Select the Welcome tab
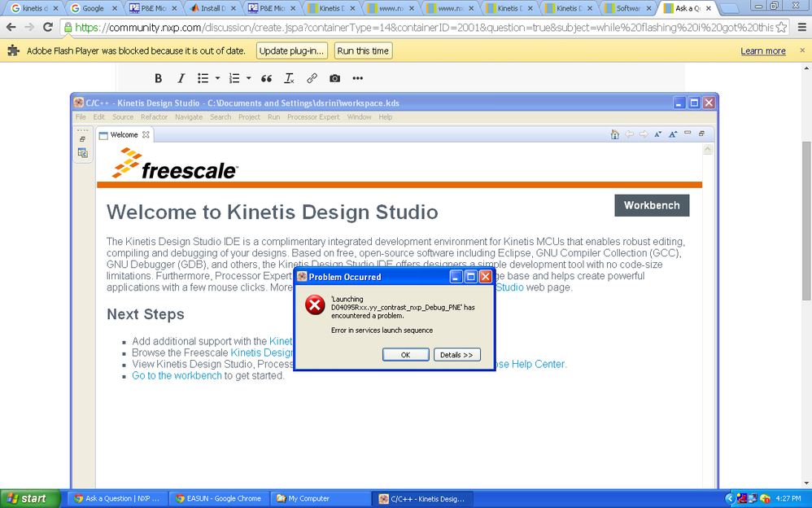 click(x=124, y=135)
